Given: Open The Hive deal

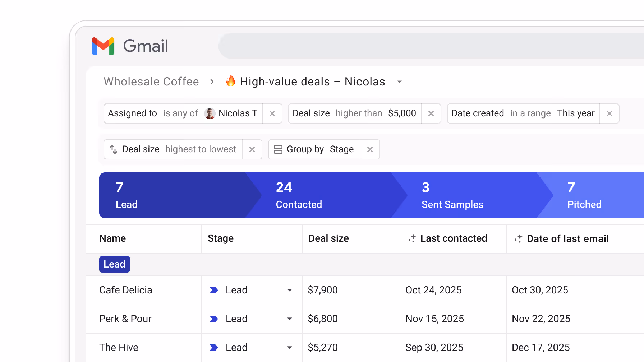Looking at the screenshot, I should tap(119, 348).
